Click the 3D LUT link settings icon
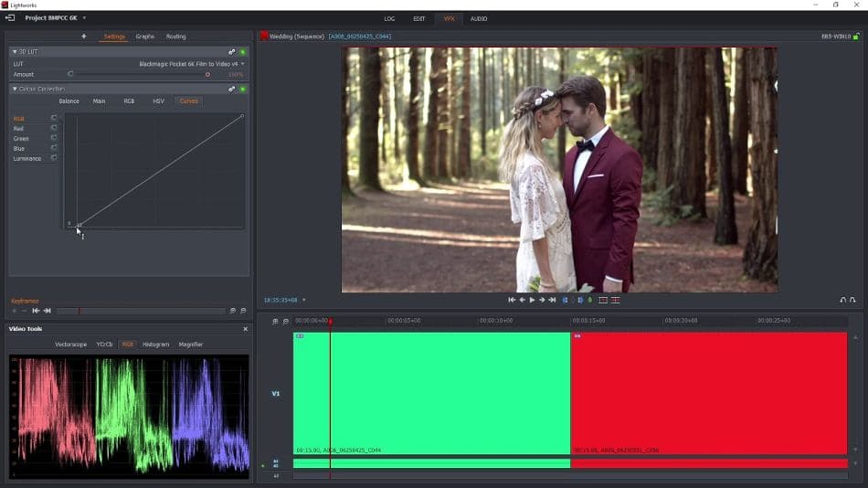Screen dimensions: 868x488 [x=232, y=51]
